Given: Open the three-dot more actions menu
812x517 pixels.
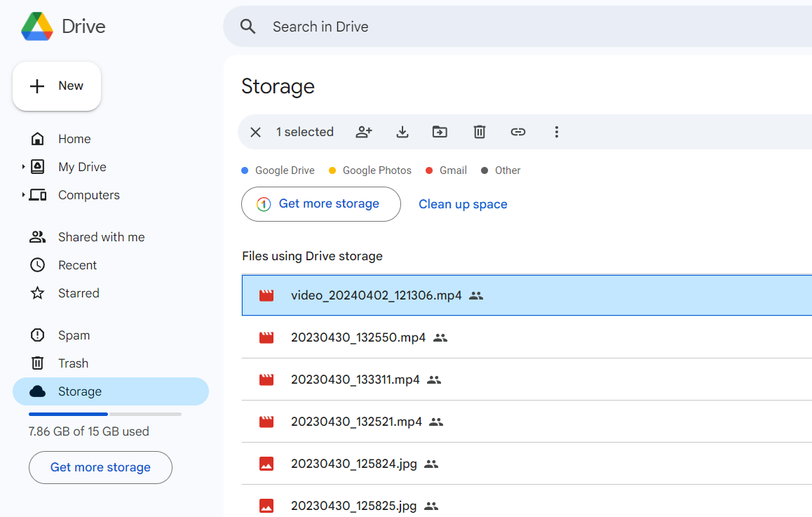Looking at the screenshot, I should coord(556,132).
